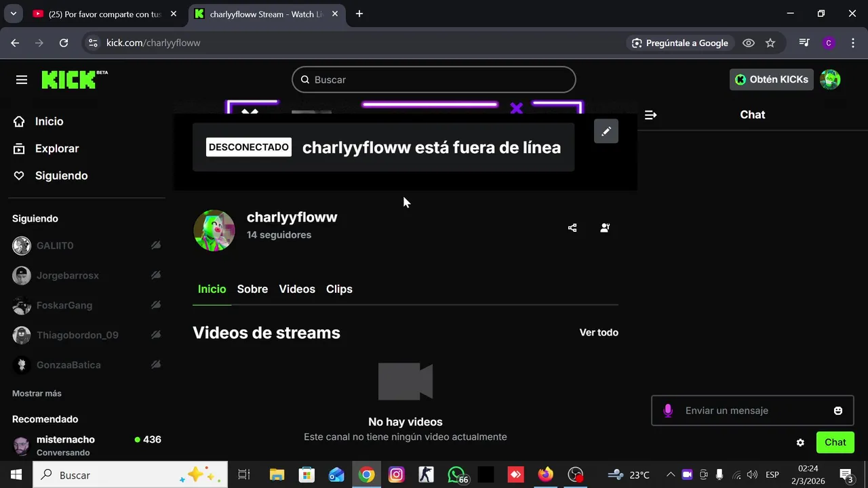Open OBS Studio from the taskbar
Viewport: 868px width, 488px height.
click(x=576, y=474)
